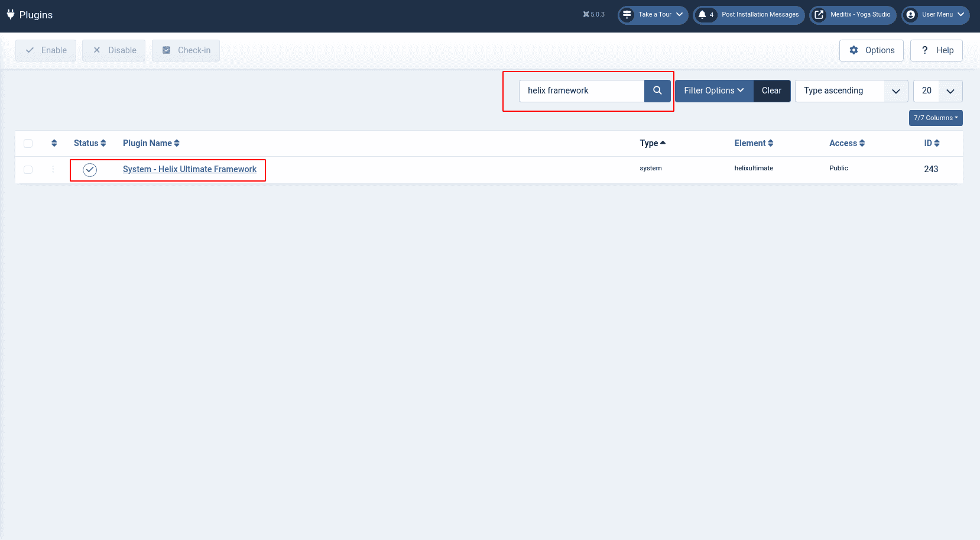Click the notification bell icon
Screen dimensions: 980x540
[702, 15]
